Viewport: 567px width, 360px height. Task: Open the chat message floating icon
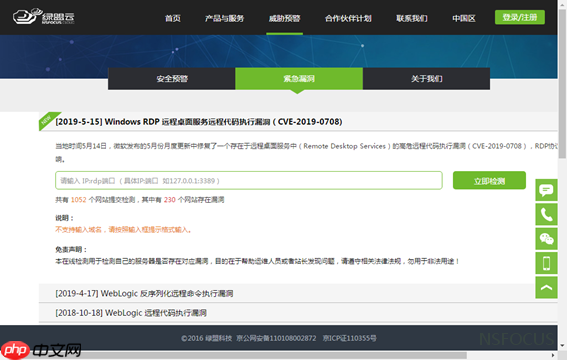(x=546, y=190)
